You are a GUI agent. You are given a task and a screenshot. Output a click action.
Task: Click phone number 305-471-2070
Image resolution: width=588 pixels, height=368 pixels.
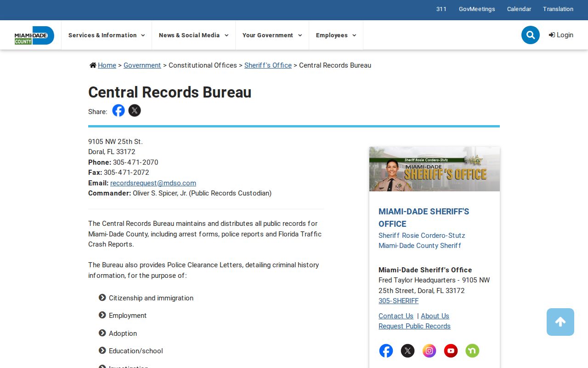pos(136,162)
